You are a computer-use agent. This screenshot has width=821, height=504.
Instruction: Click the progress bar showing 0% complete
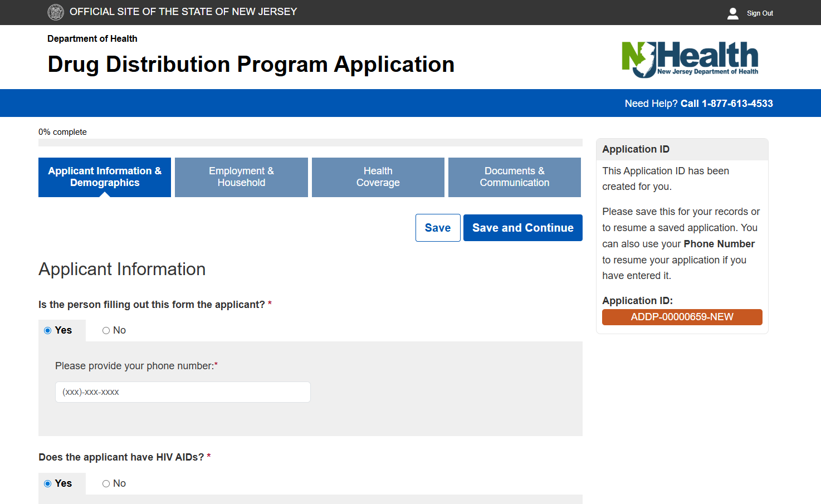(310, 143)
